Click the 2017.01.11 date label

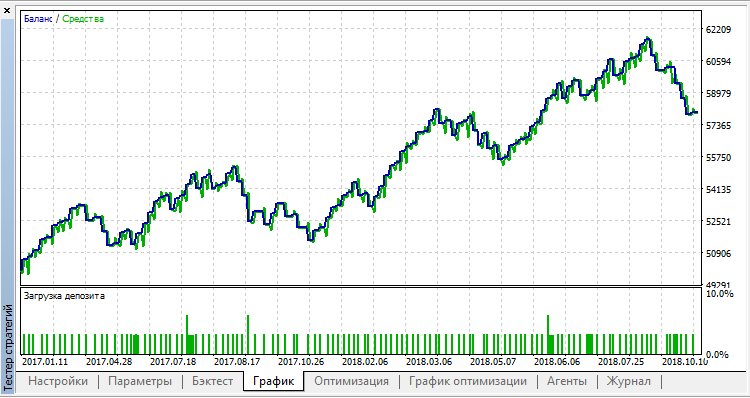[44, 361]
